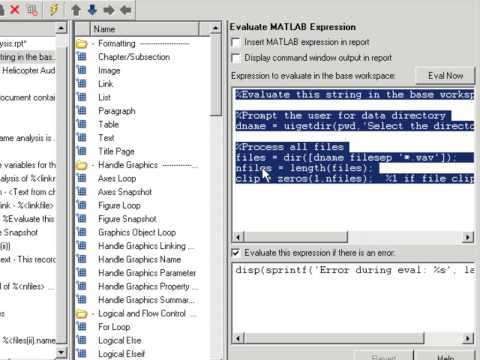
Task: Select Handle Graphics Property list item
Action: pyautogui.click(x=147, y=286)
